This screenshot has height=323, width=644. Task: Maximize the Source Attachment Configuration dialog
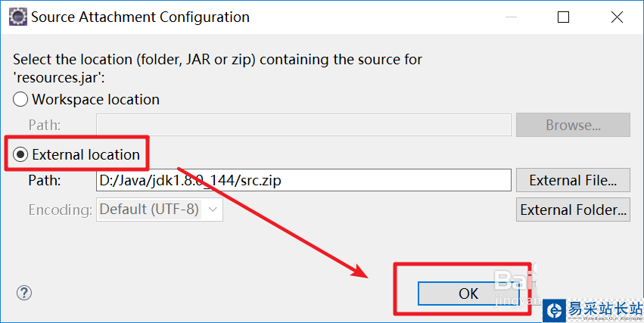click(563, 17)
